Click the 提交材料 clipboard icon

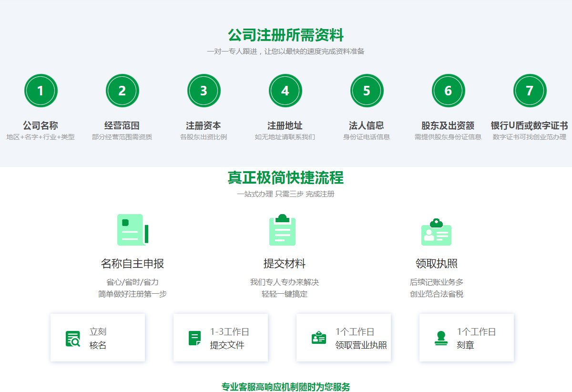pos(282,230)
